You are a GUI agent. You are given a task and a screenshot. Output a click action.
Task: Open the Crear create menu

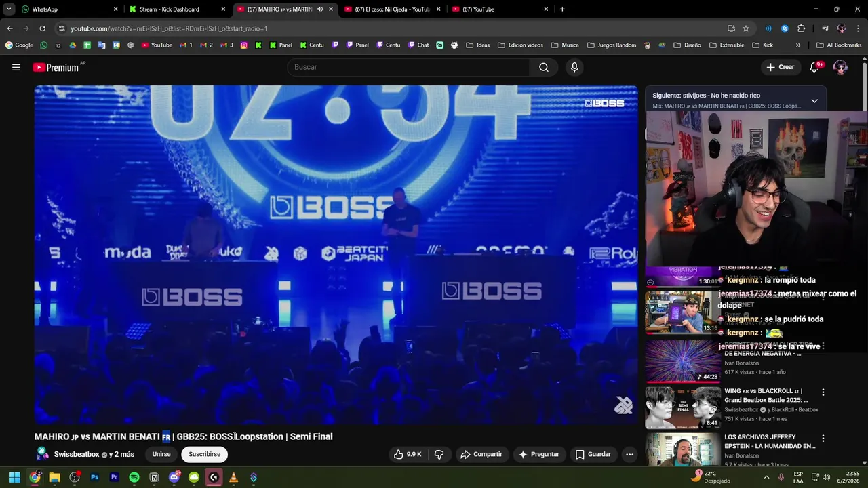[x=780, y=67]
